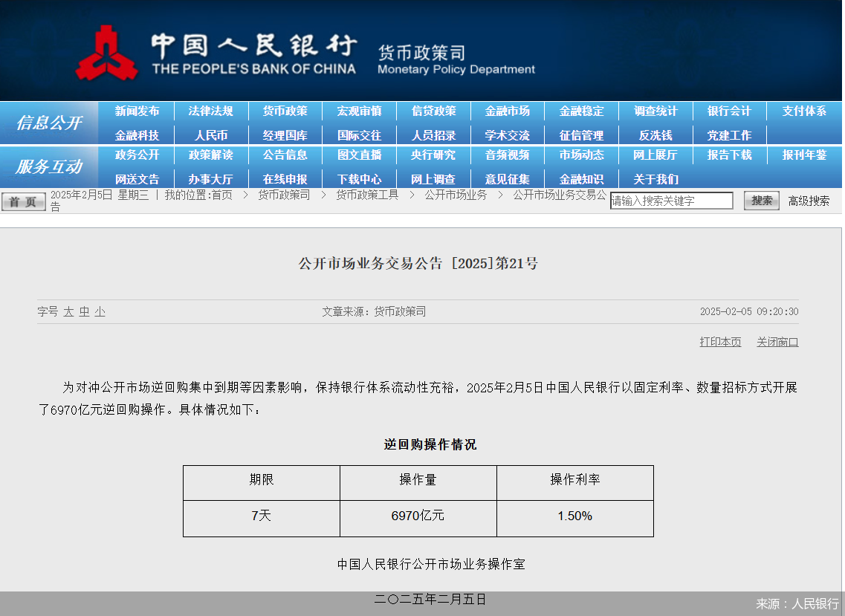Open the 下载中心 menu item
This screenshot has width=845, height=616.
(x=359, y=179)
